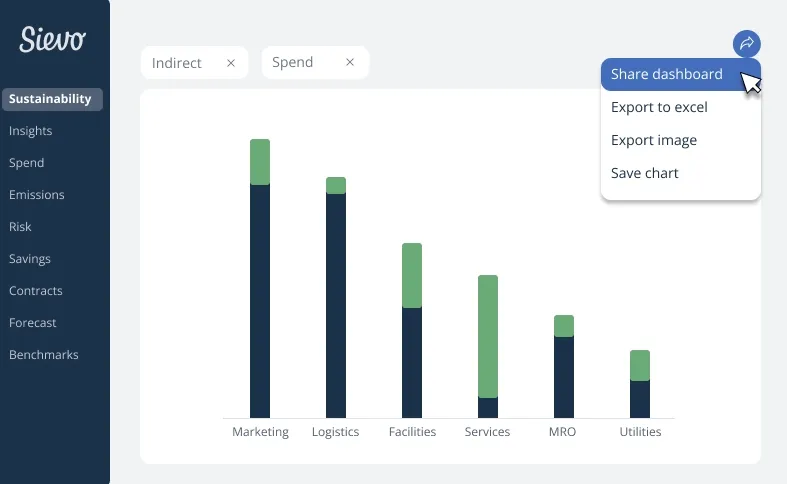Screen dimensions: 787x484
Task: Open the Sustainability section in sidebar
Action: [50, 99]
